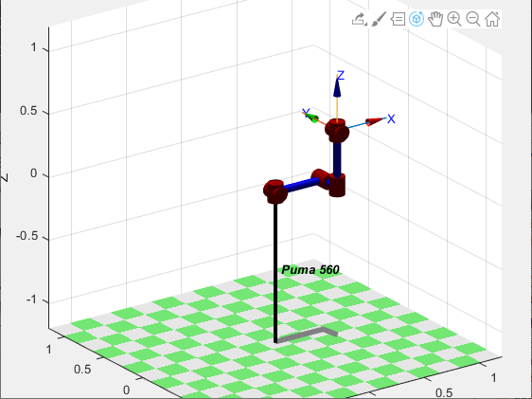Click the 'Puma 560' robot label

click(310, 269)
